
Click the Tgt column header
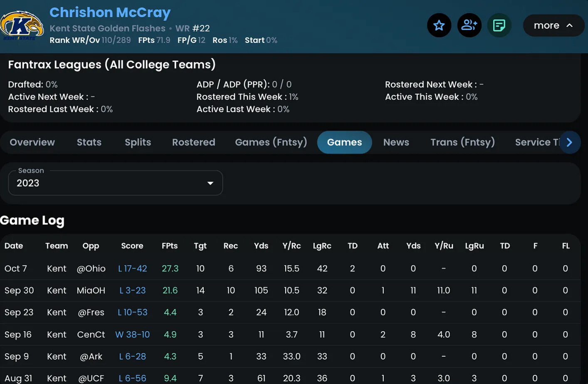point(200,246)
